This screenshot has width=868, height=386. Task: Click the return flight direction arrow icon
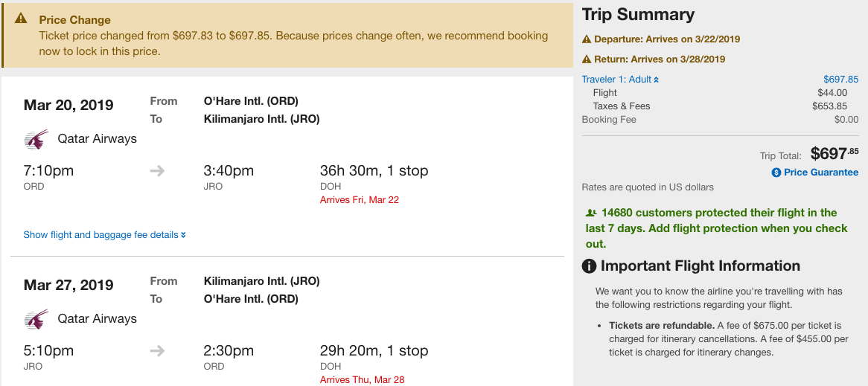157,351
